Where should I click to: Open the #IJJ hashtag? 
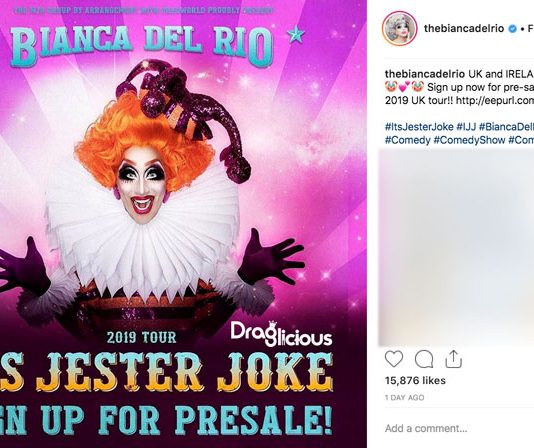click(x=466, y=127)
